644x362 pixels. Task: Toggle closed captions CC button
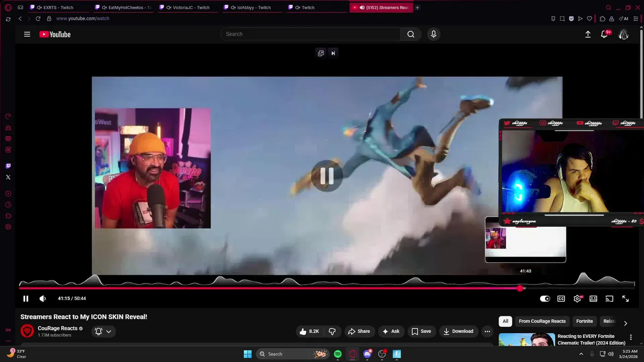pos(561,299)
